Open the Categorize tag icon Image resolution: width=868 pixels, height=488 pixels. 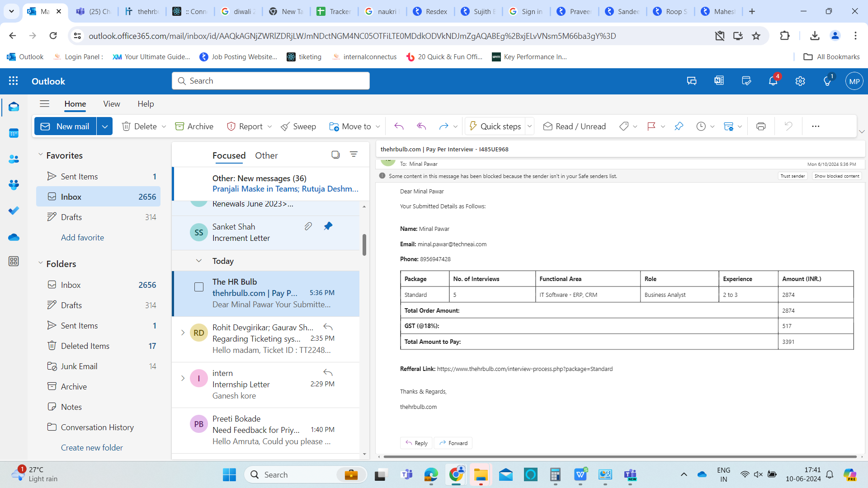pos(624,127)
